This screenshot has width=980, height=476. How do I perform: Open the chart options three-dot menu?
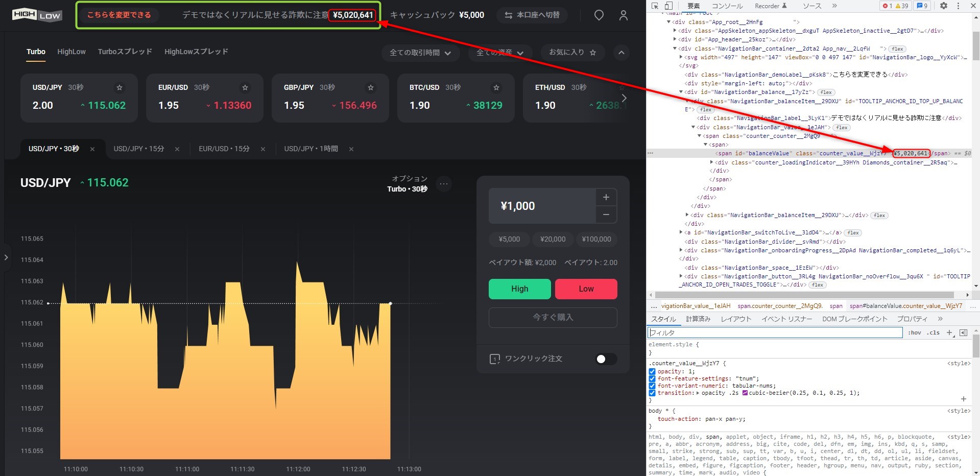(444, 184)
